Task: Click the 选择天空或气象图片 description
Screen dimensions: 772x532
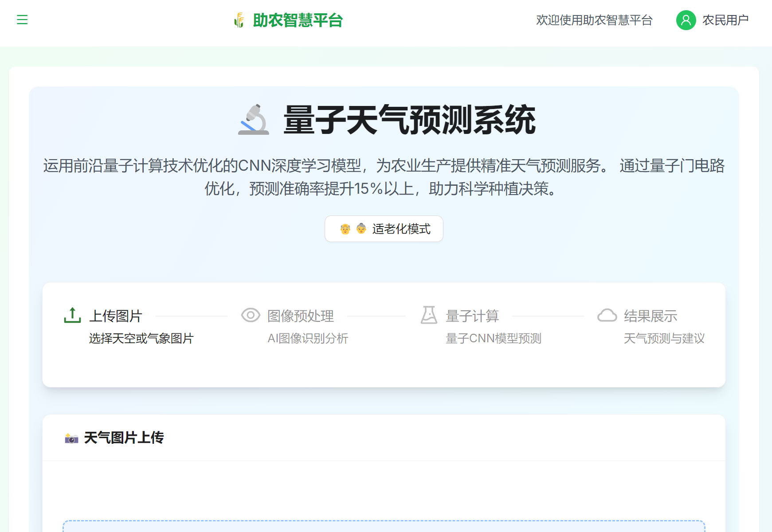Action: click(141, 339)
